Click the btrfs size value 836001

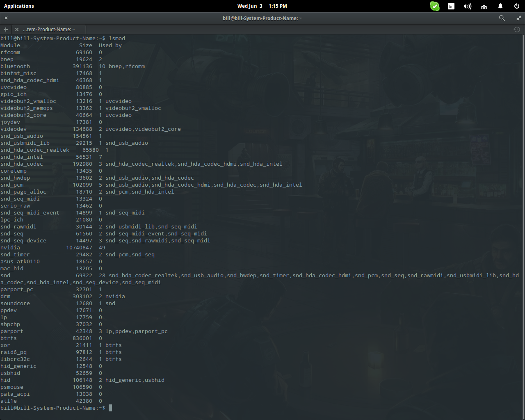(82, 338)
